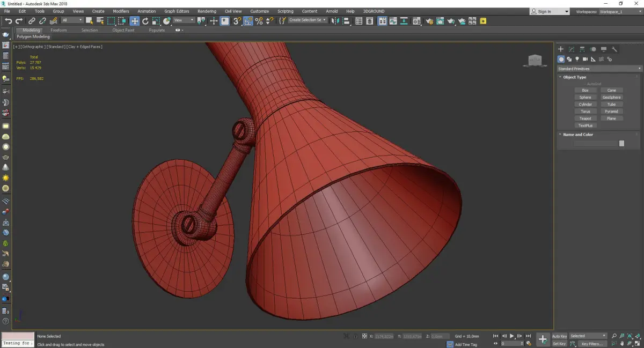Open the Workspaces dropdown

(621, 11)
